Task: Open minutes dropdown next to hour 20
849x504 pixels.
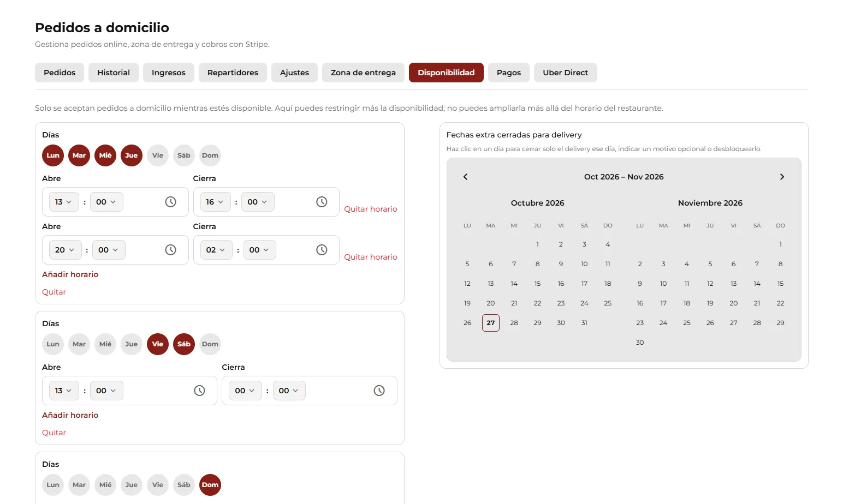Action: point(109,250)
